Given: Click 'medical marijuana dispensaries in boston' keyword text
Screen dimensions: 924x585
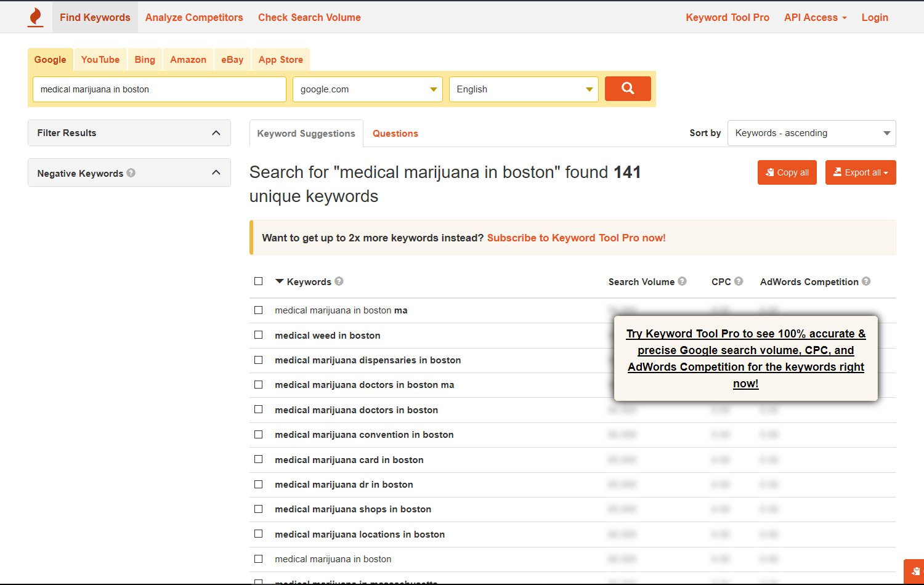Looking at the screenshot, I should click(x=368, y=360).
